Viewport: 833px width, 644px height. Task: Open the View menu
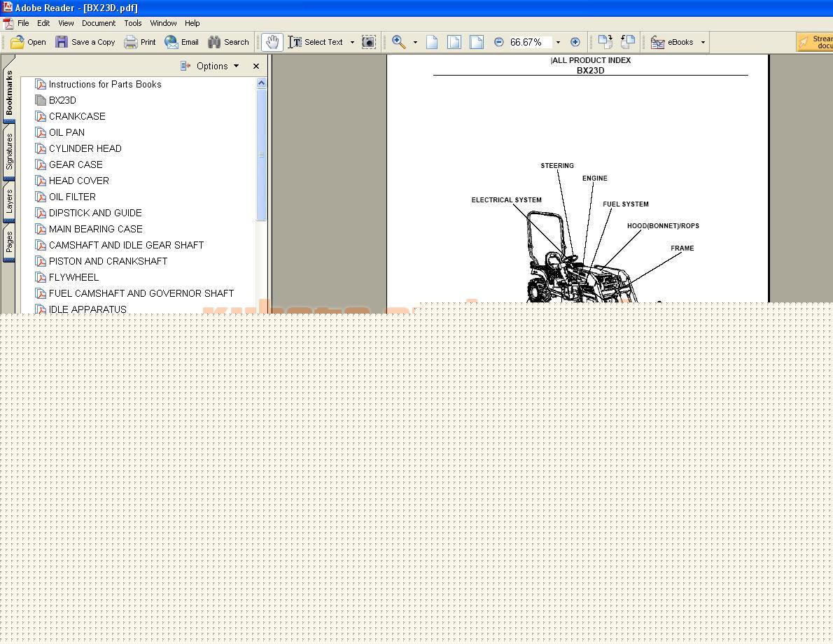(66, 23)
